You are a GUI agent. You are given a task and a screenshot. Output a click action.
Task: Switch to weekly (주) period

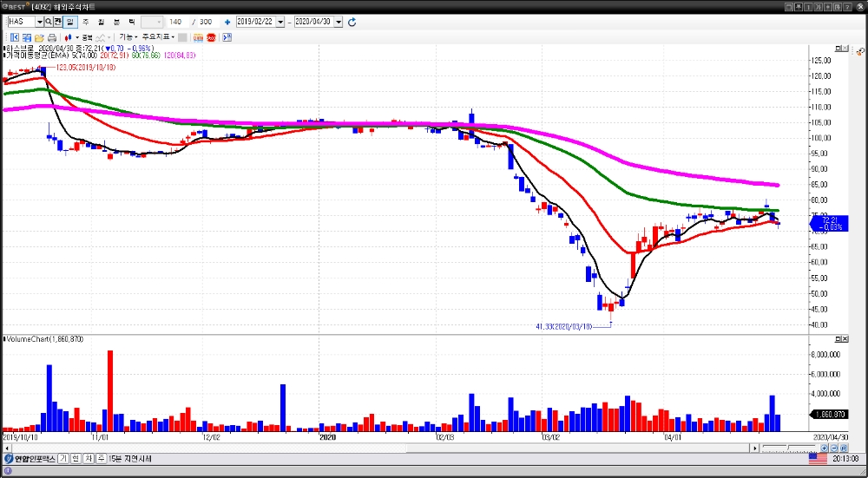pyautogui.click(x=85, y=21)
